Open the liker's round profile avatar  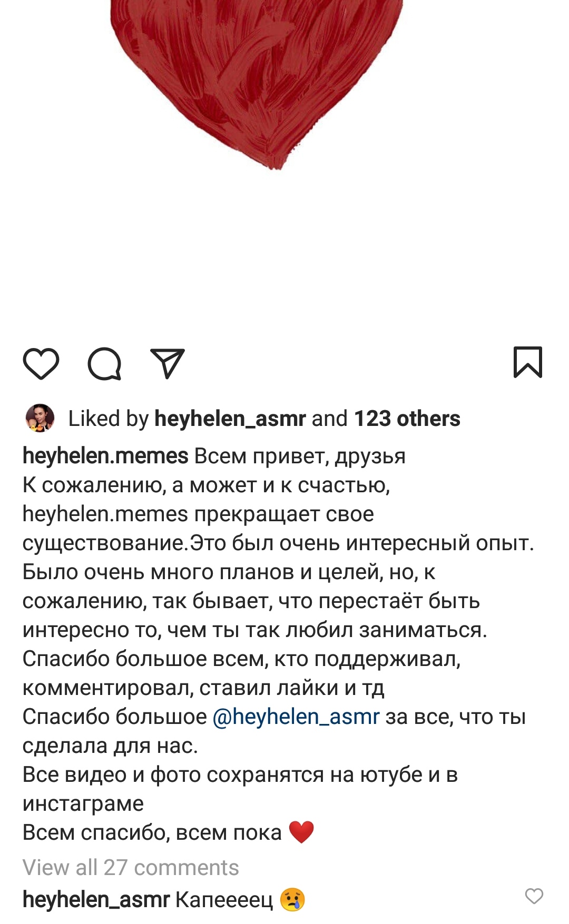(x=40, y=418)
